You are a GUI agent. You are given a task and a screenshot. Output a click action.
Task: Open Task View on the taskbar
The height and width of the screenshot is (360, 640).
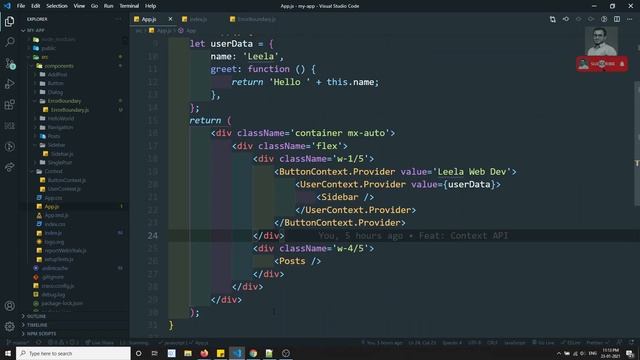coord(155,353)
